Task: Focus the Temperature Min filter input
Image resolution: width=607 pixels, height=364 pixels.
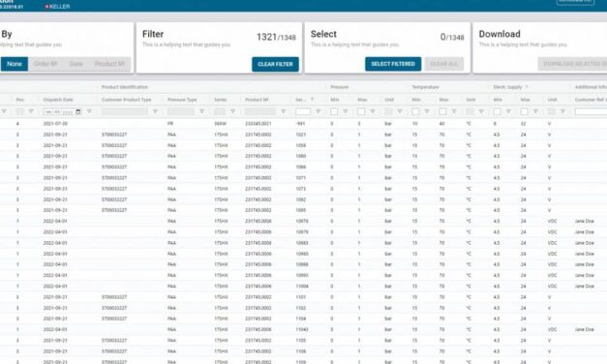Action: point(415,111)
